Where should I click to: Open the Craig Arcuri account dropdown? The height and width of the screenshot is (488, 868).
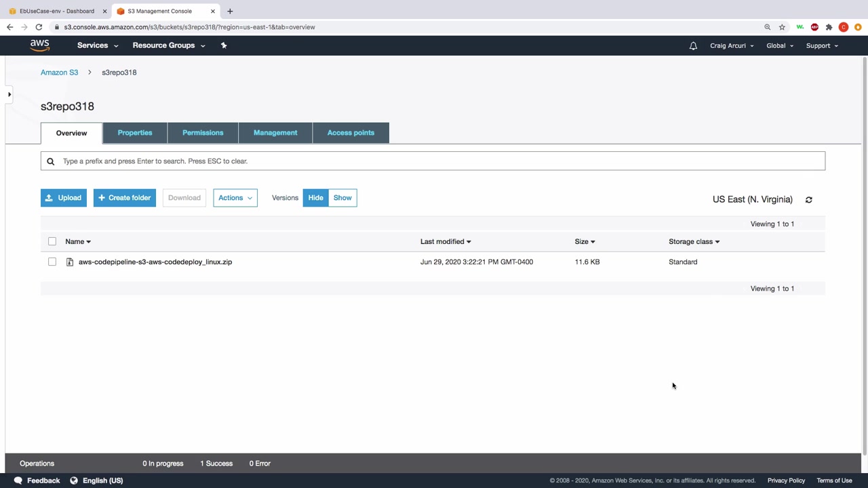[x=732, y=46]
